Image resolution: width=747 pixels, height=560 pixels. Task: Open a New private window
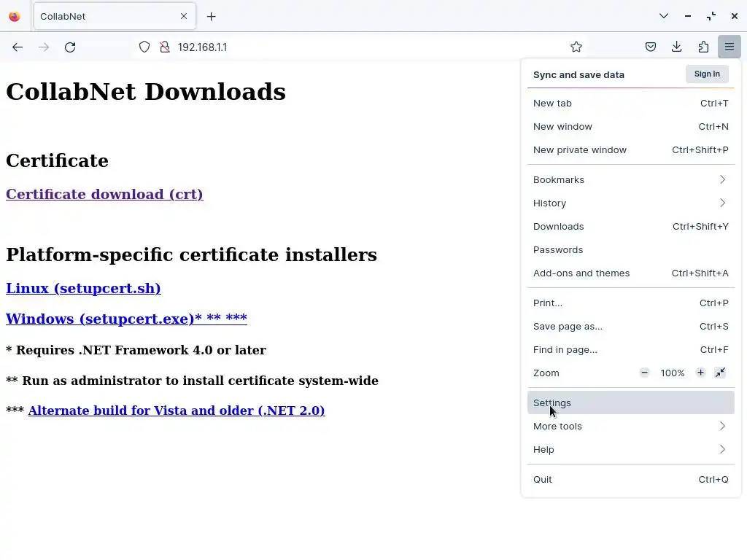coord(631,150)
